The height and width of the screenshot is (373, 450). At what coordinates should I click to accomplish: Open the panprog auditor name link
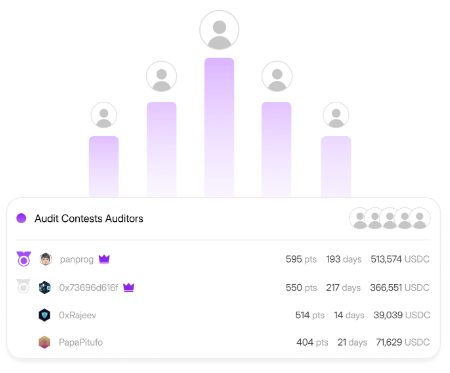[77, 259]
